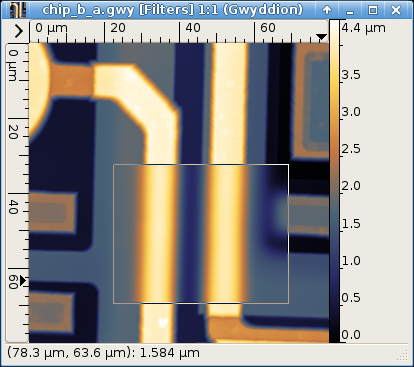Click the status bar coordinate readout

(103, 353)
